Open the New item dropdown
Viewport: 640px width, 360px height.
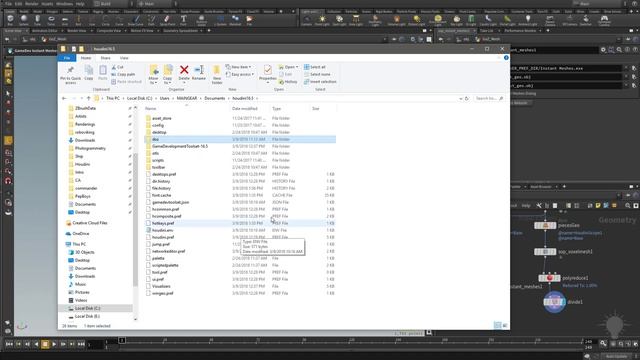(x=238, y=67)
